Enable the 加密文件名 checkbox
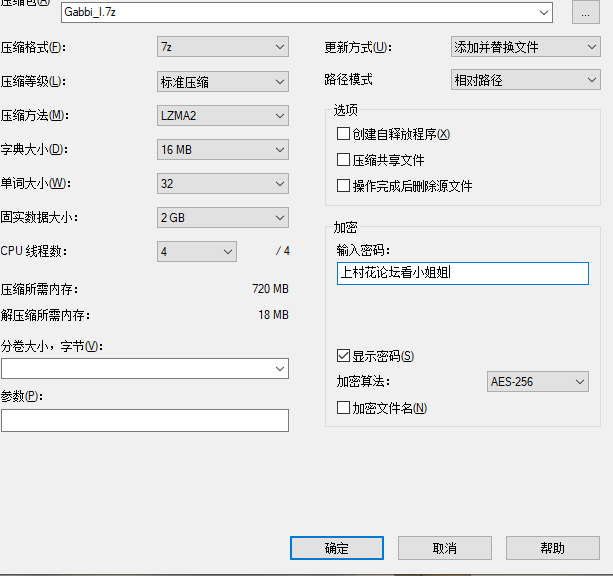 click(x=344, y=408)
